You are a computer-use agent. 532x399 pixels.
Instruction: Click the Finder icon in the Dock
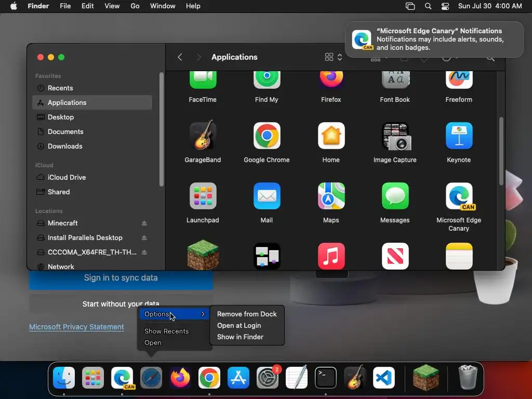64,377
